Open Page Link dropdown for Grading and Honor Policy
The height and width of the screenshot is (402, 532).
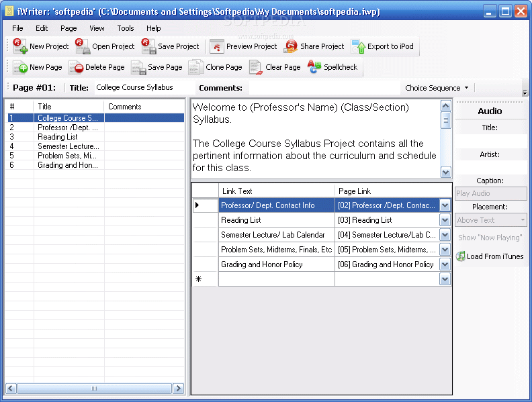[x=445, y=264]
